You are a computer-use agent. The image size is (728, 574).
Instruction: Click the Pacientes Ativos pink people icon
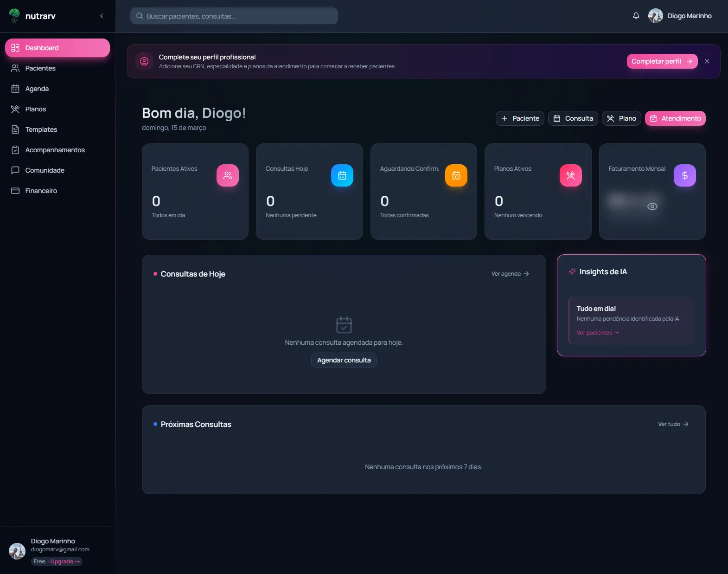[x=227, y=175]
